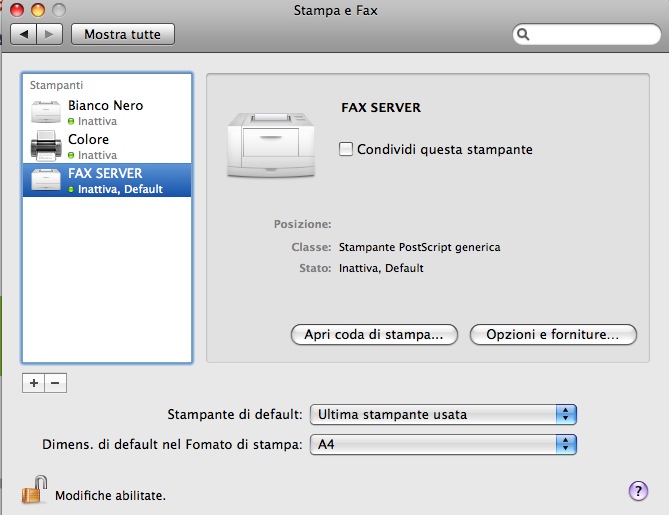
Task: Open Stampante di default dropdown
Action: pos(443,415)
